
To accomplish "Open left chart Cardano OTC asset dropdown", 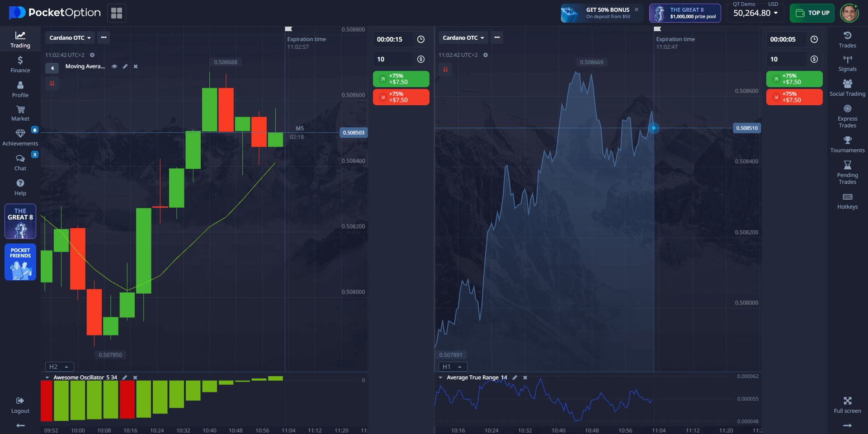I will point(70,38).
